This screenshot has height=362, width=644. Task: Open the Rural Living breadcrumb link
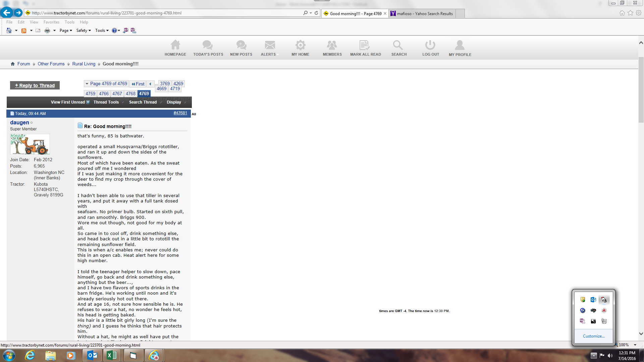tap(84, 64)
